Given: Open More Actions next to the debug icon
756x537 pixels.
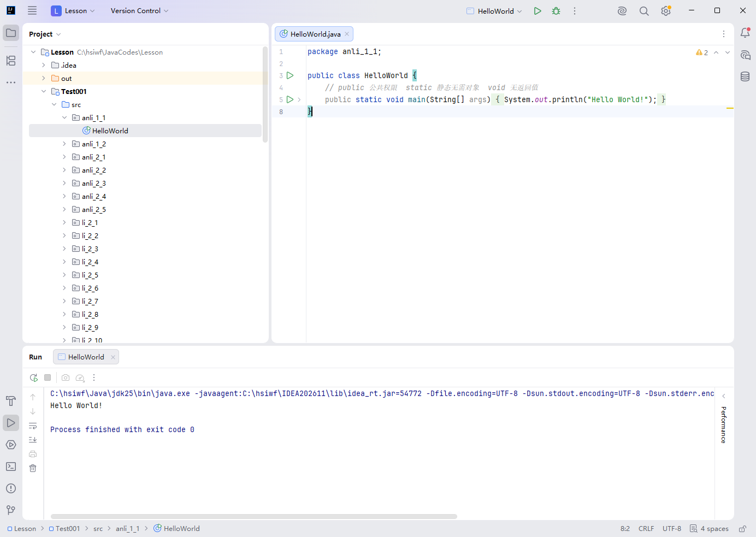Looking at the screenshot, I should 575,11.
